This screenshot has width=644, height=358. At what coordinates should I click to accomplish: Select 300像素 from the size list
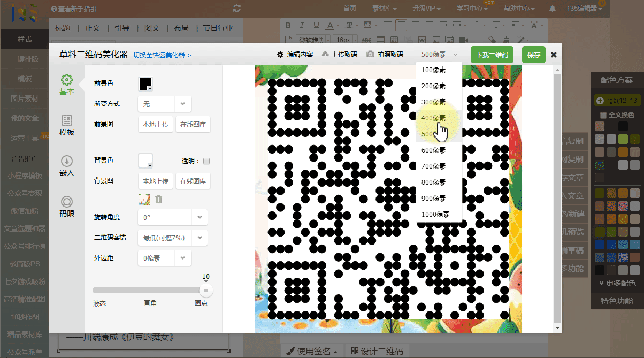click(x=439, y=102)
